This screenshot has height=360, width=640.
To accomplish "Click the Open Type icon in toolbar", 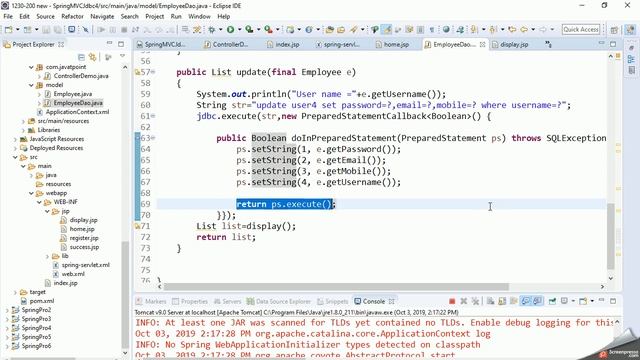I will pos(329,29).
